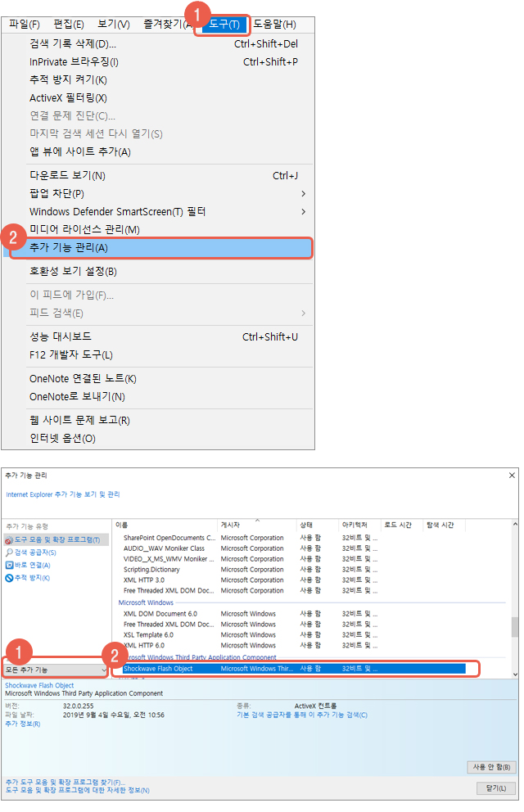Screen dimensions: 524x812
Task: Expand Windows Defender SmartScreen submenu arrow
Action: click(304, 212)
